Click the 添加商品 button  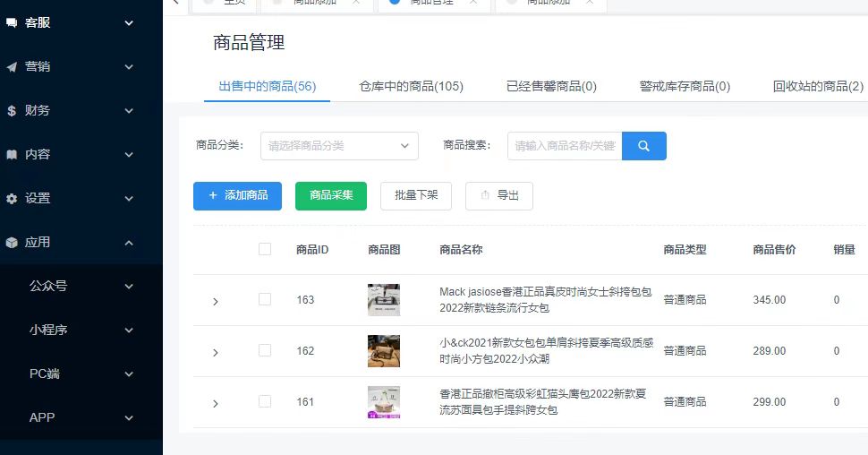[237, 195]
